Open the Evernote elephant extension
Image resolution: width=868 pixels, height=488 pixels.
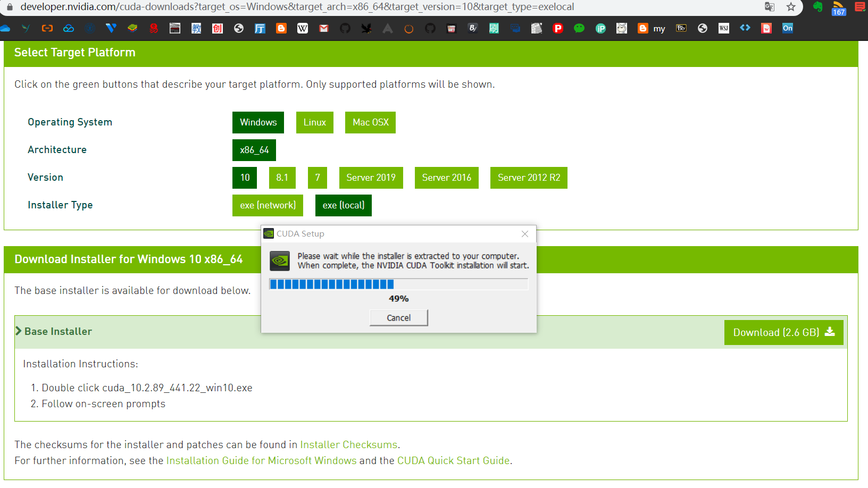(818, 7)
